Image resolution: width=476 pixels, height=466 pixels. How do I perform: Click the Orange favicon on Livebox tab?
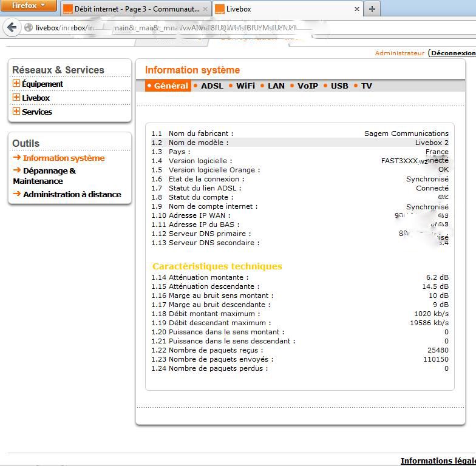coord(219,9)
